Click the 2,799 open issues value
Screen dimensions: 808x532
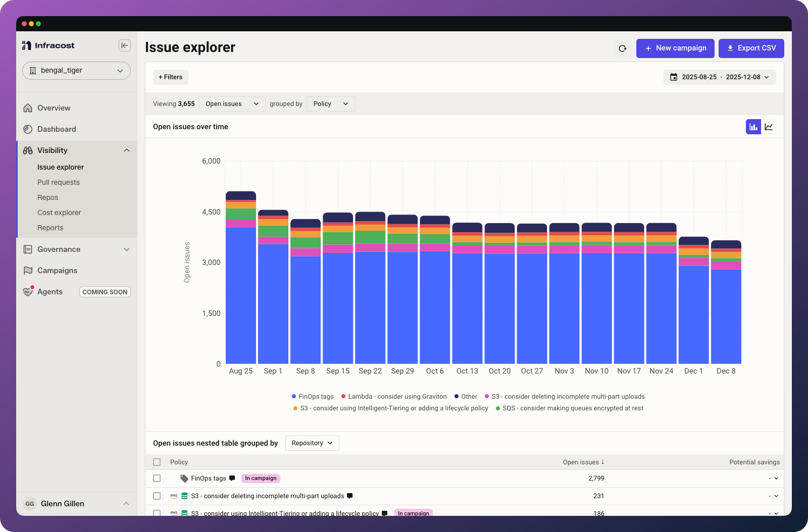(x=596, y=478)
